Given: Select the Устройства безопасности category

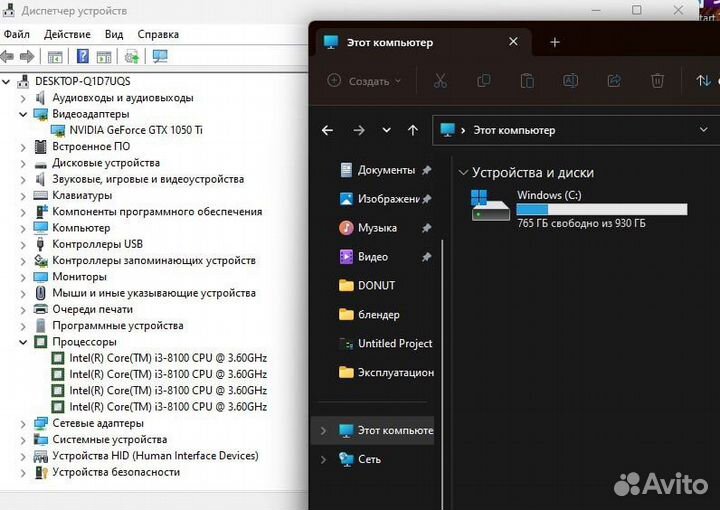Looking at the screenshot, I should click(116, 472).
